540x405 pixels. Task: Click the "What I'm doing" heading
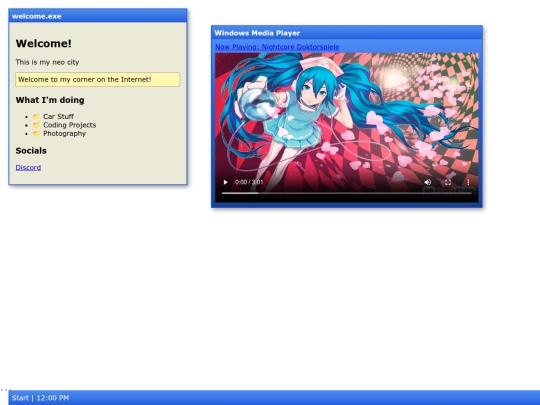coord(50,100)
